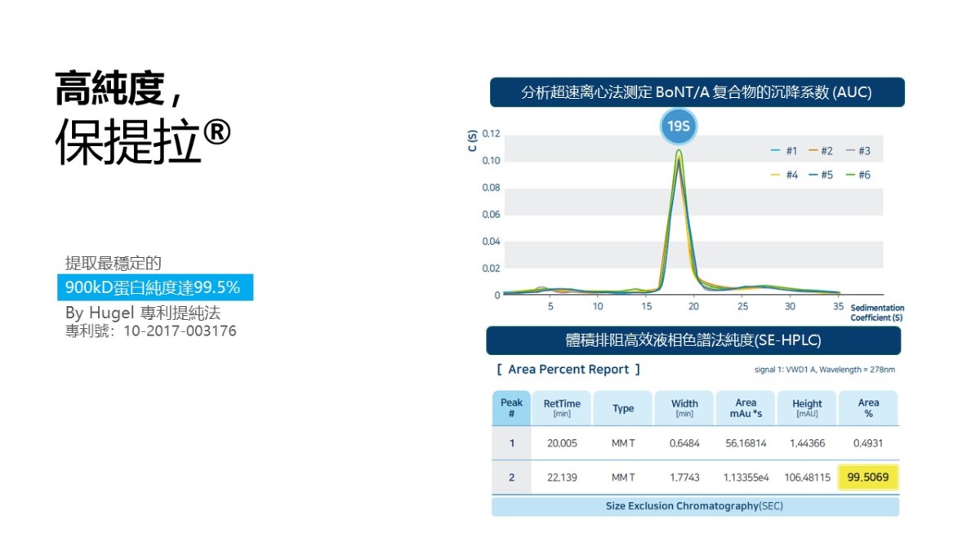This screenshot has height=551, width=980.
Task: Click the Type column header
Action: click(623, 408)
